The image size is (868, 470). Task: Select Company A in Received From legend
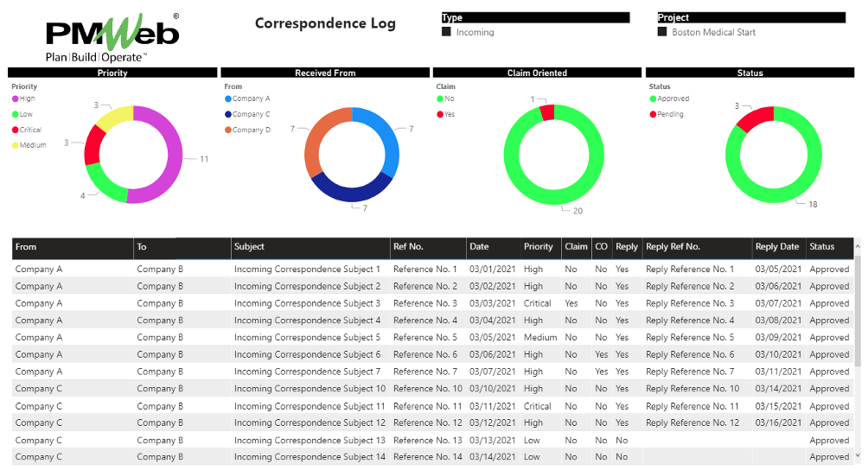click(x=228, y=99)
